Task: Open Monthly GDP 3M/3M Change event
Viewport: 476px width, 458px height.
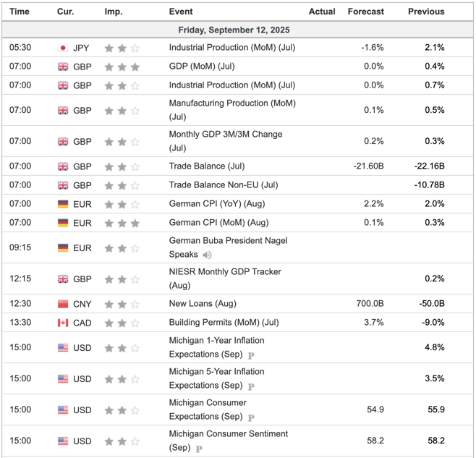Action: (x=226, y=141)
